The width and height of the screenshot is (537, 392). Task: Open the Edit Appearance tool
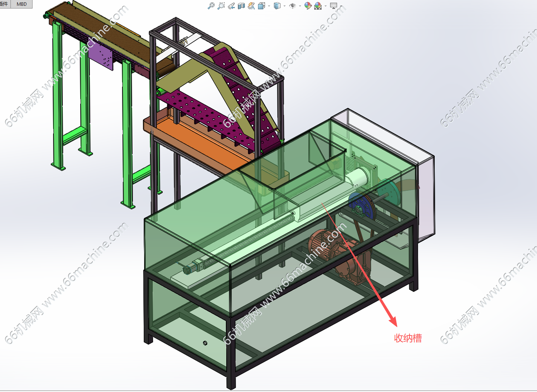308,6
